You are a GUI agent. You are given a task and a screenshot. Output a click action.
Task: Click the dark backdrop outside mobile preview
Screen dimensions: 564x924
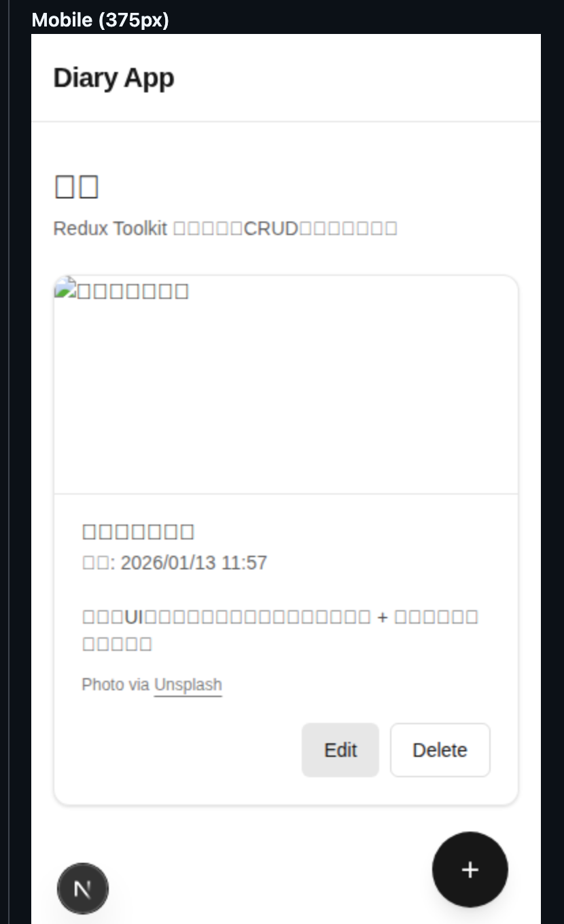pos(15,476)
